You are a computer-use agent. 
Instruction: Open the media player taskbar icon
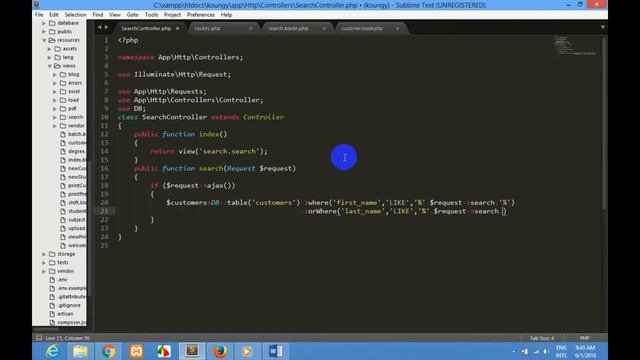tap(247, 351)
